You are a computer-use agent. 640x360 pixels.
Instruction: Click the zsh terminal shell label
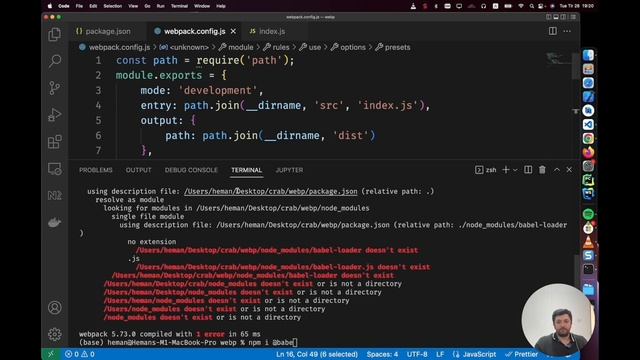(486, 170)
